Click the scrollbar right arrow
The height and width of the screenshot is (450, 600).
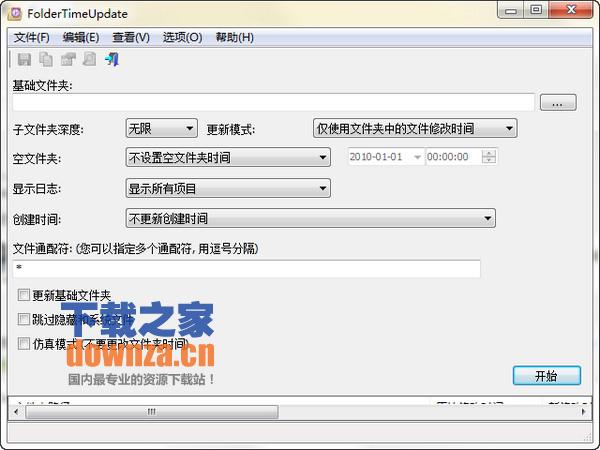[x=584, y=412]
